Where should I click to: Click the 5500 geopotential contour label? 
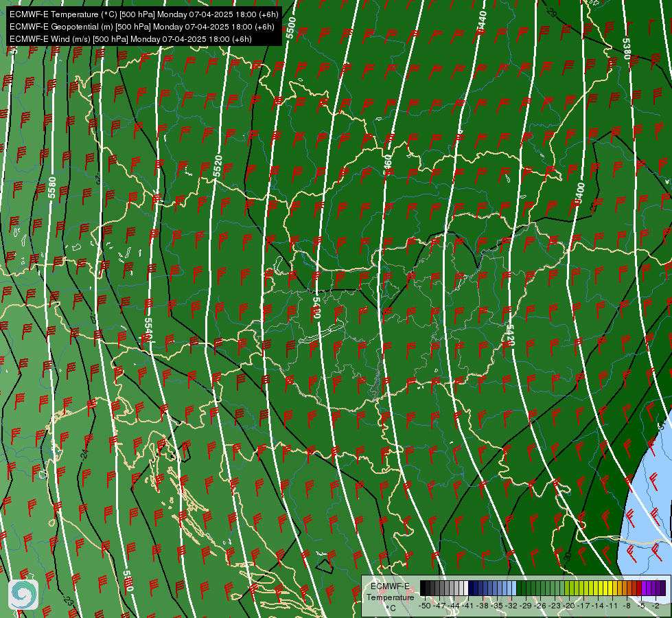tap(291, 28)
